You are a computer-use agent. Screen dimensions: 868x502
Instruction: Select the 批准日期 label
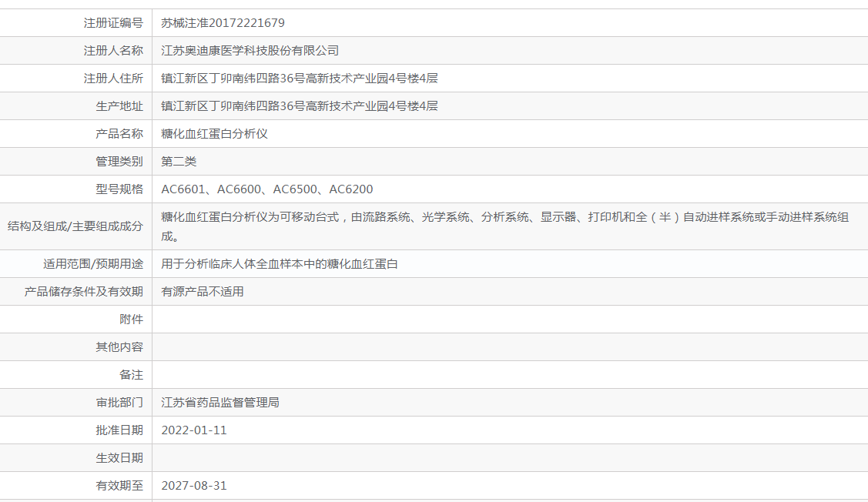point(119,430)
